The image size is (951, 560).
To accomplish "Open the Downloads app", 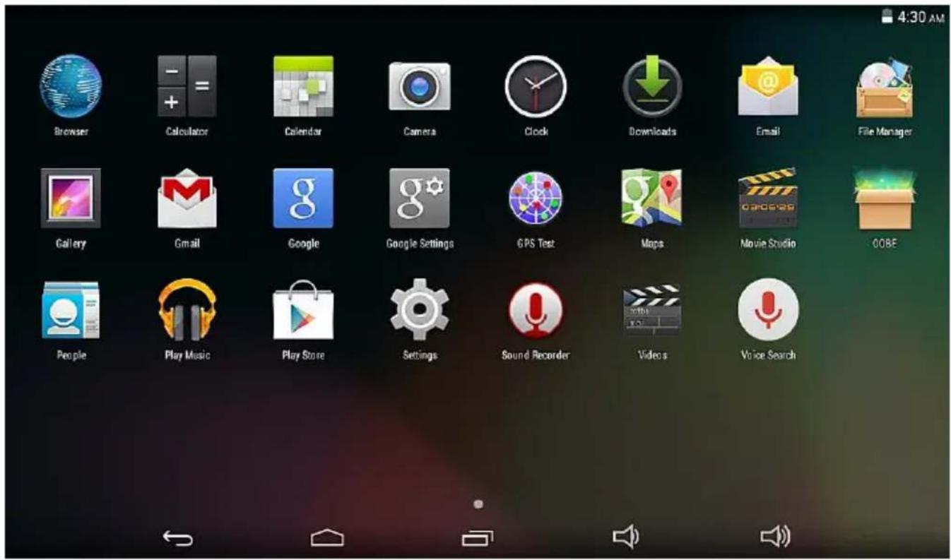I will (652, 86).
